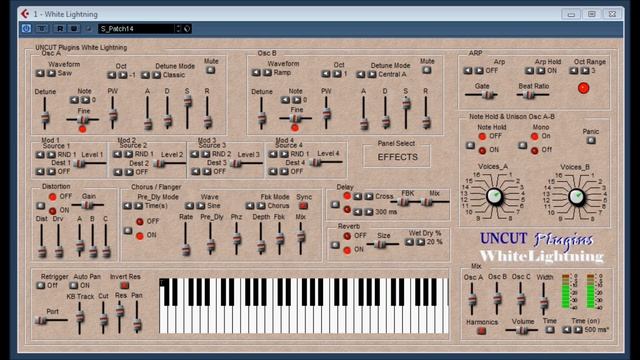This screenshot has width=640, height=360.
Task: Toggle the Harmonics red button
Action: (482, 331)
